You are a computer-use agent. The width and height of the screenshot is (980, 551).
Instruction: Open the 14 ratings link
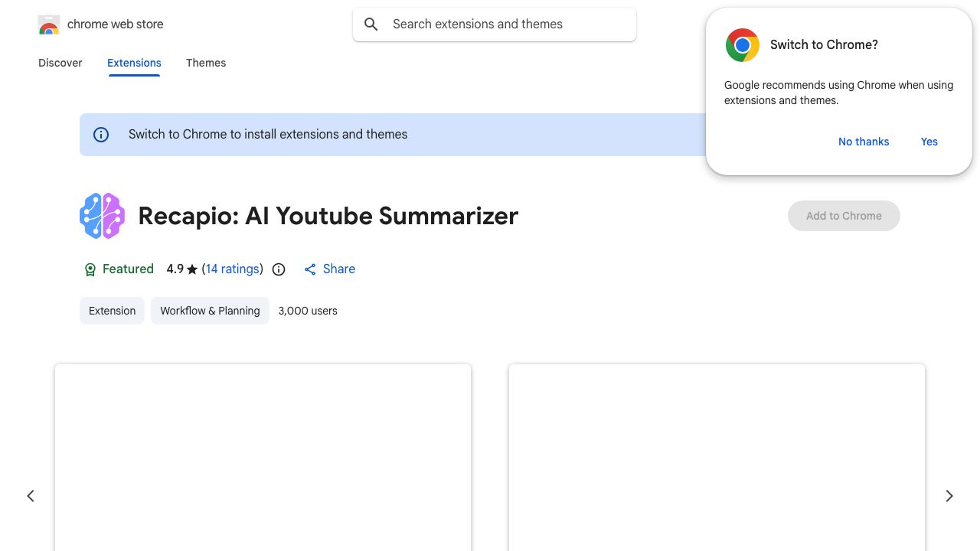coord(233,269)
